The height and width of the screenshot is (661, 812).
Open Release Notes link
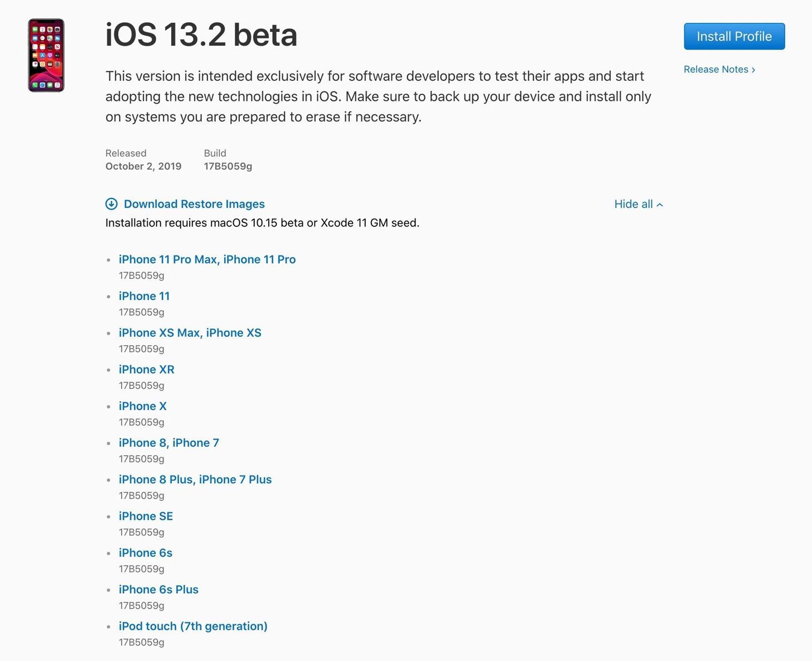pos(716,69)
